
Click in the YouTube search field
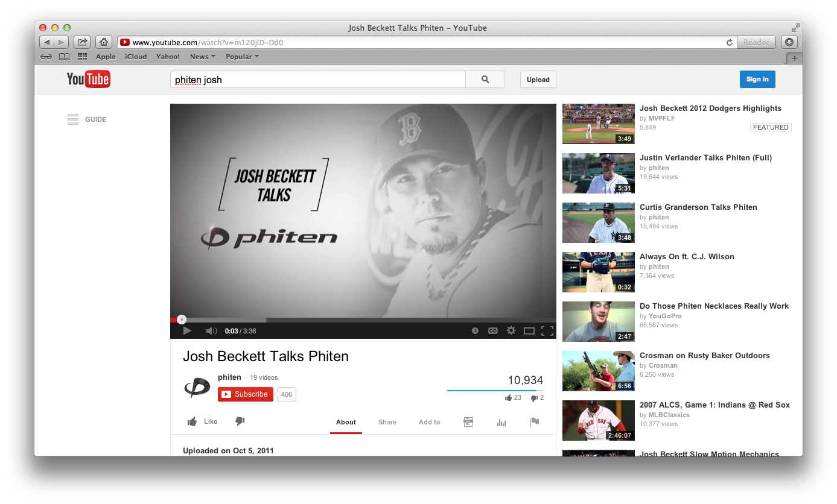pyautogui.click(x=318, y=80)
